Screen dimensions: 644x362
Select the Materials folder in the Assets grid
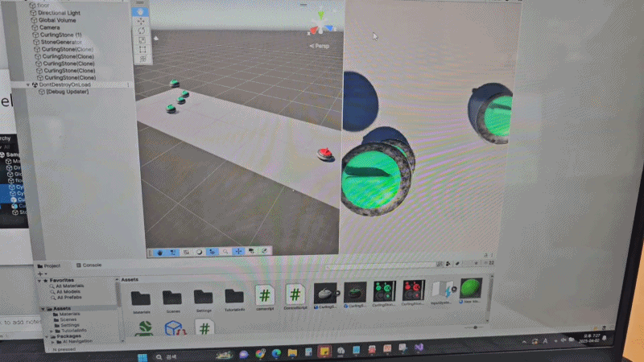(141, 302)
